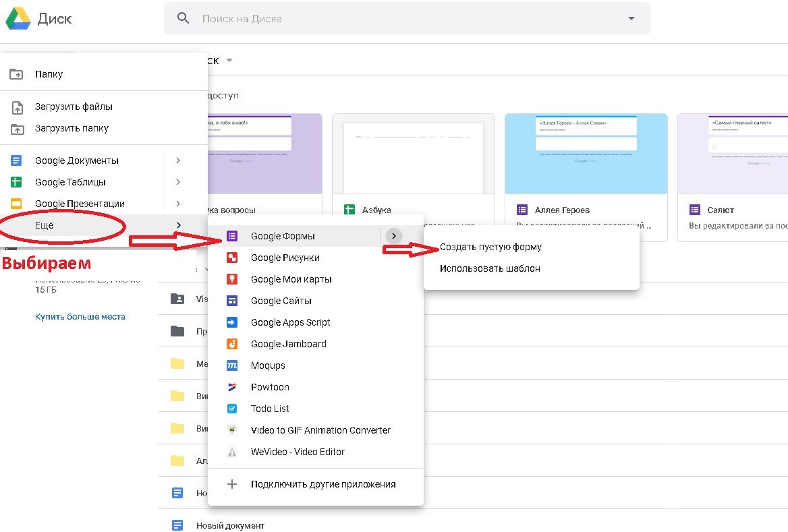Click the Азбука spreadsheet file icon
This screenshot has height=532, width=788.
click(349, 210)
